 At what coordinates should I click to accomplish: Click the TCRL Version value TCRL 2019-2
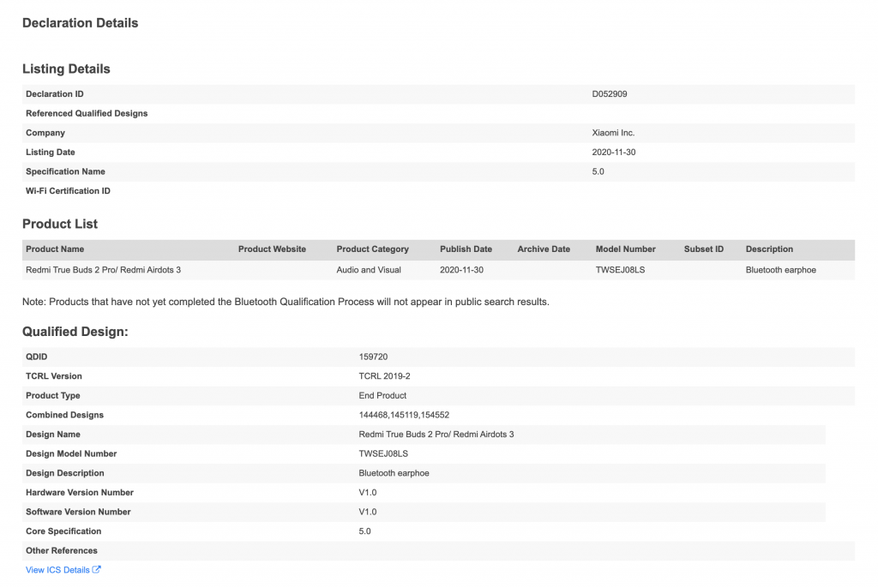pyautogui.click(x=384, y=376)
